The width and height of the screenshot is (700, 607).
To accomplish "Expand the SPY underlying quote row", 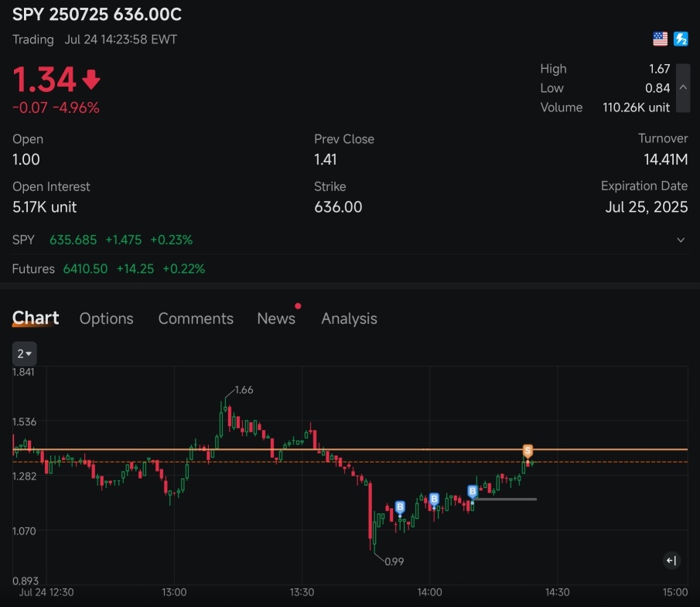I will coord(681,240).
